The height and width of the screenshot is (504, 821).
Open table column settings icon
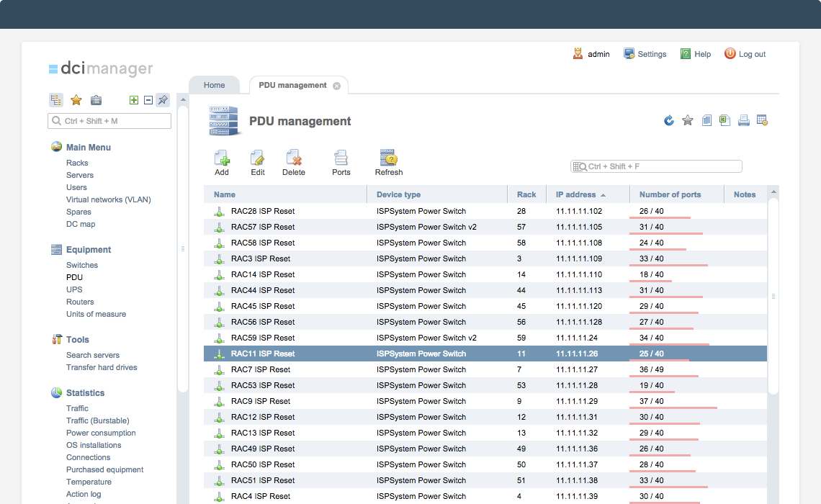tap(763, 121)
